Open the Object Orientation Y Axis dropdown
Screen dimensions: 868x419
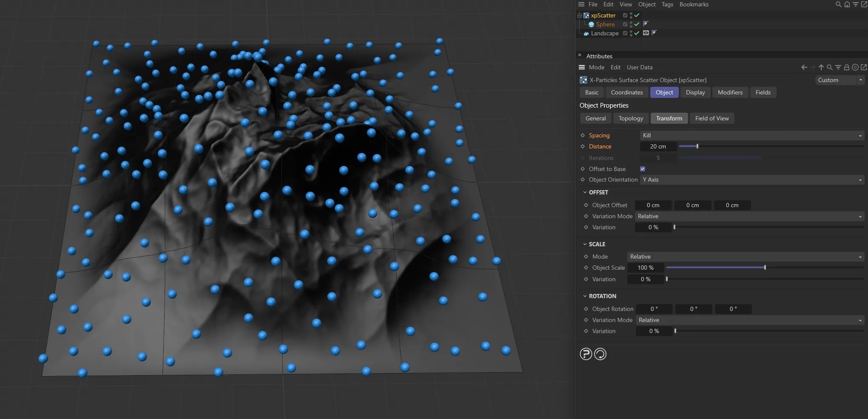[x=751, y=180]
